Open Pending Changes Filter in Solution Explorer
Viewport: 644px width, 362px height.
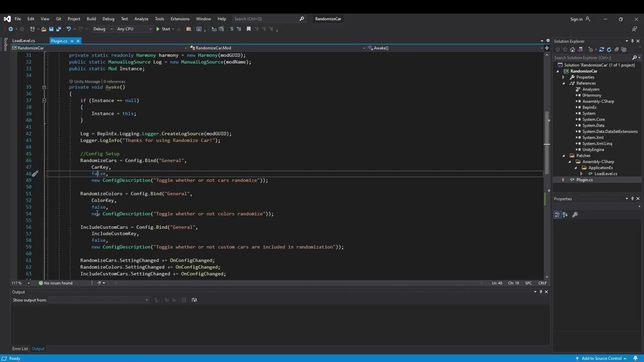(591, 49)
